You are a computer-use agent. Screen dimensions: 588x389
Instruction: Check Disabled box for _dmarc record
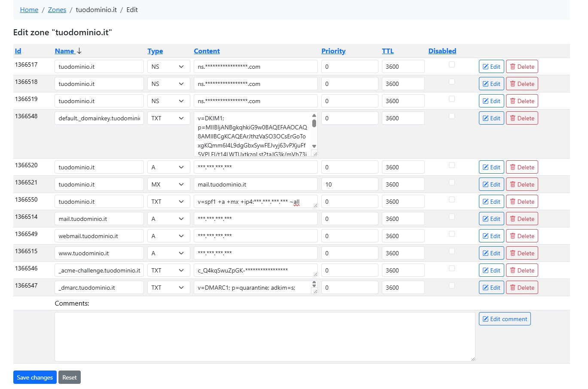tap(451, 285)
